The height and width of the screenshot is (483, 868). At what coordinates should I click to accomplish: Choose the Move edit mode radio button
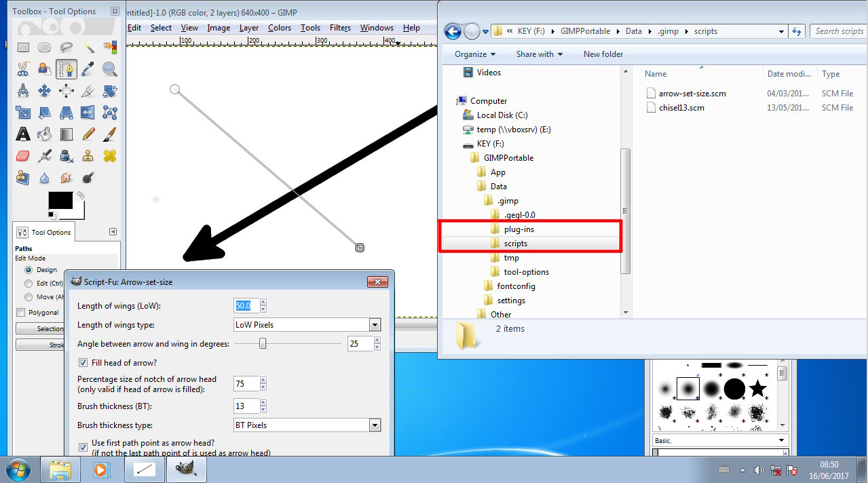(29, 297)
